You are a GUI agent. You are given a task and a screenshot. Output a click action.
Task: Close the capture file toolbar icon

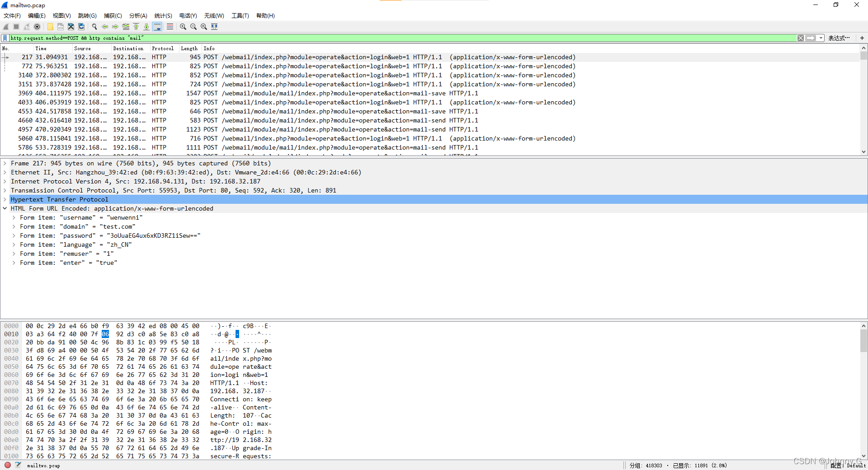71,27
